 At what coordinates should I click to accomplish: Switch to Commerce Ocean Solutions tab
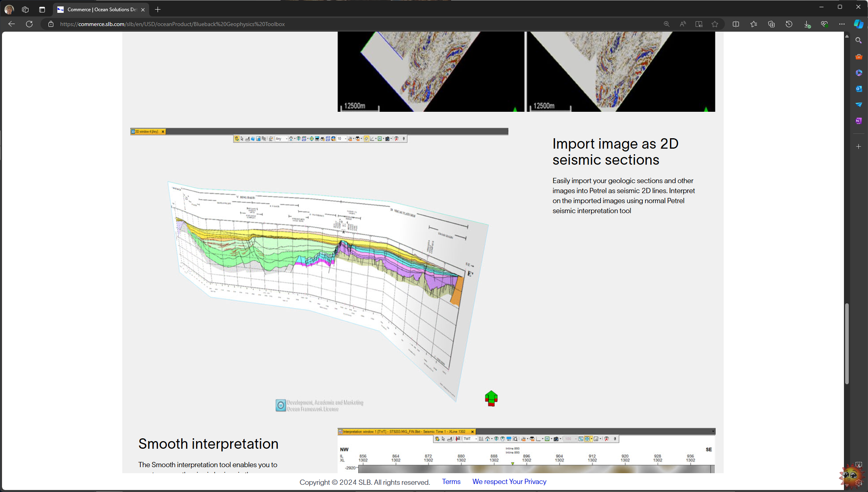click(x=101, y=10)
